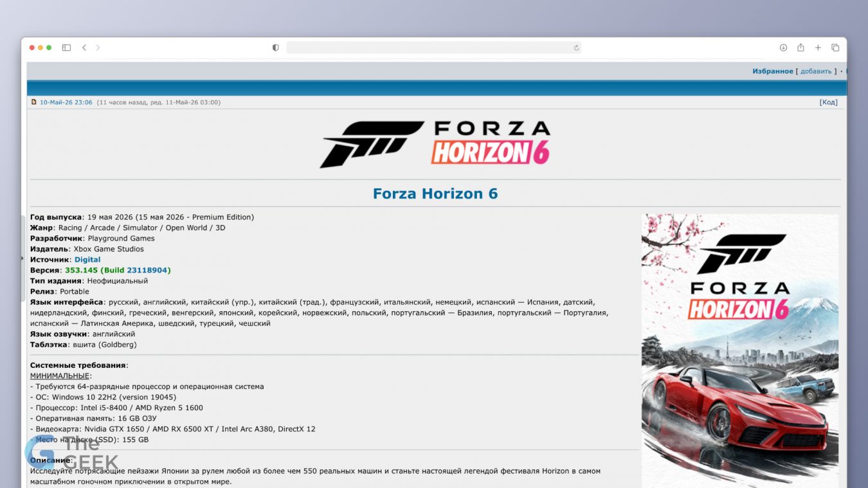Show the tab overview icon
Screen dimensions: 868x488
click(x=835, y=48)
